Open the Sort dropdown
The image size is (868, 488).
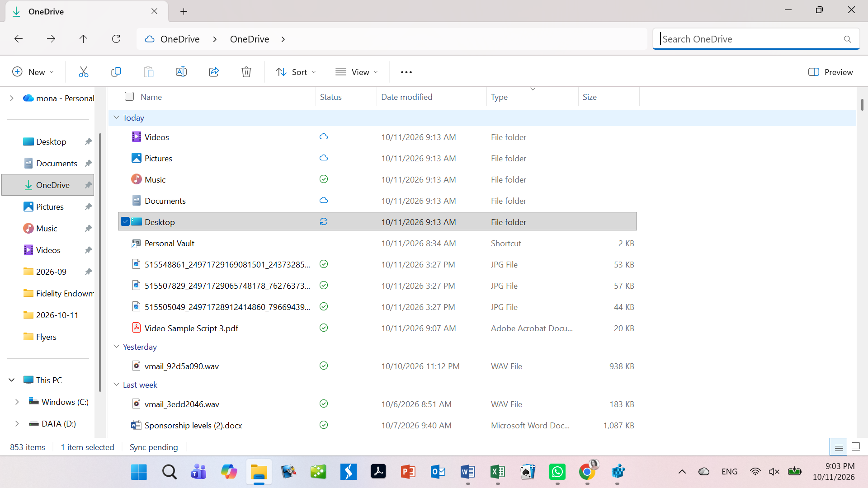point(296,72)
